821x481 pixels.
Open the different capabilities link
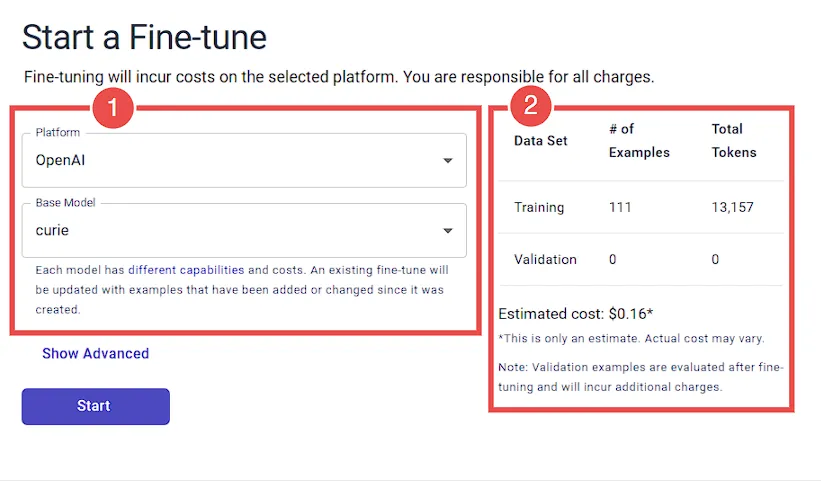pyautogui.click(x=186, y=270)
